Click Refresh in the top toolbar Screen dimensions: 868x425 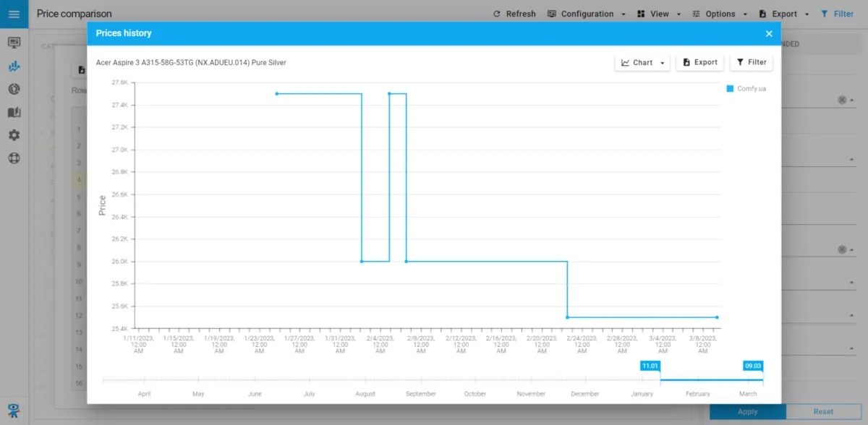tap(514, 14)
